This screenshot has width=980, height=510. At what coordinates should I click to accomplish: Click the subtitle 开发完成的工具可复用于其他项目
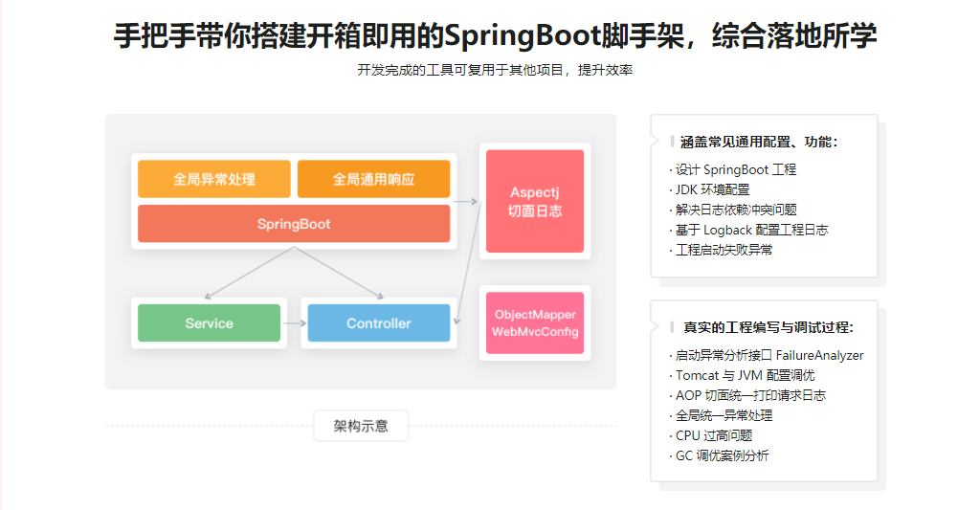coord(495,70)
